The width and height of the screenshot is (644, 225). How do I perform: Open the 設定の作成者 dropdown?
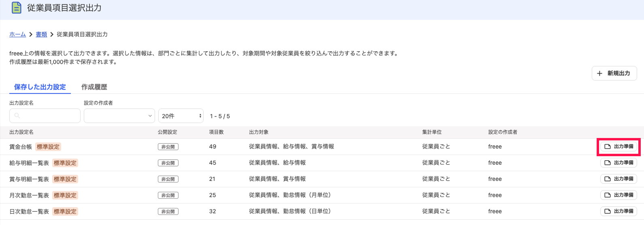click(x=119, y=116)
